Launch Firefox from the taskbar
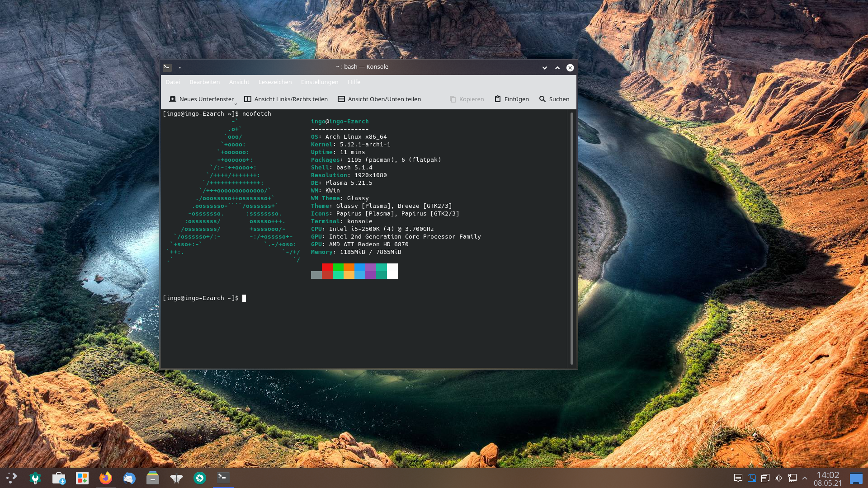 106,478
